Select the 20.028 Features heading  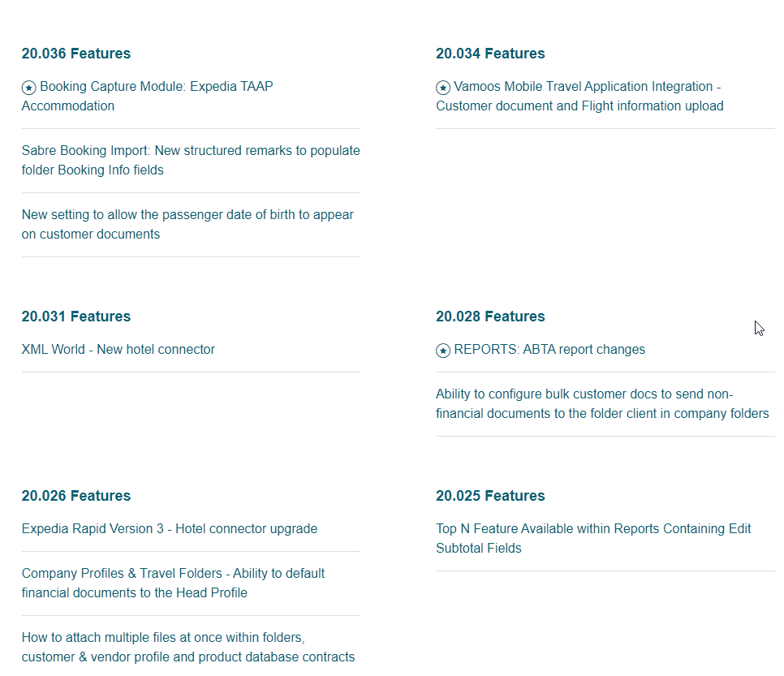490,316
